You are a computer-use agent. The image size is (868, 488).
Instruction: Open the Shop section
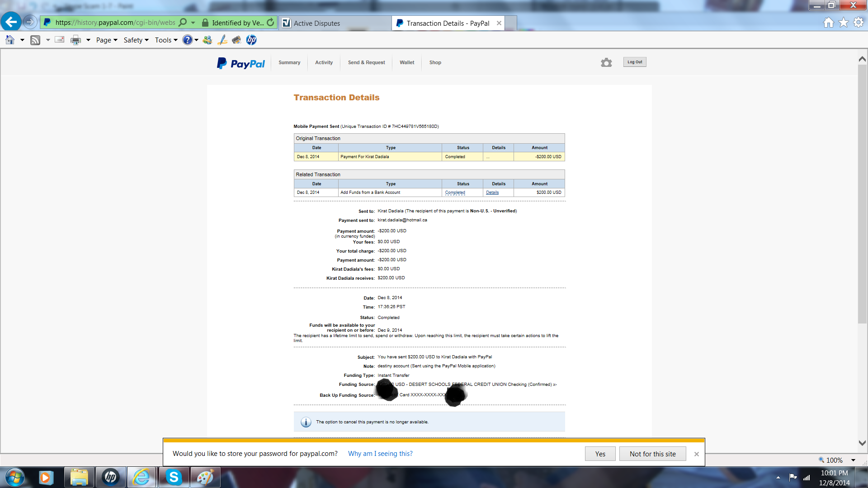click(x=435, y=63)
